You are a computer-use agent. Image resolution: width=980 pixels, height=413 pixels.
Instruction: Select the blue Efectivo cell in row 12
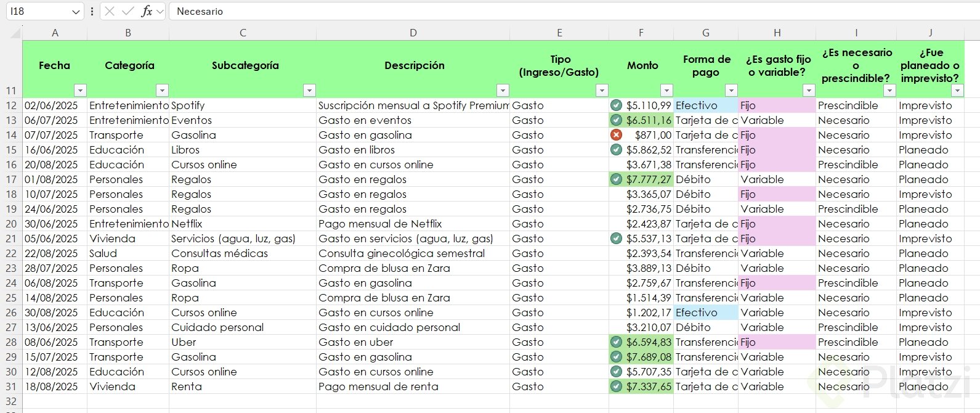tap(705, 105)
